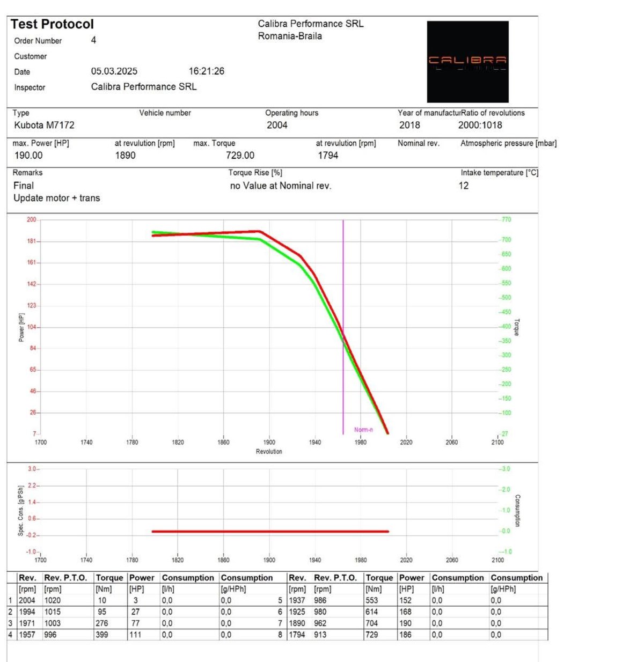
Task: Click the "max. Torque" label
Action: click(214, 143)
